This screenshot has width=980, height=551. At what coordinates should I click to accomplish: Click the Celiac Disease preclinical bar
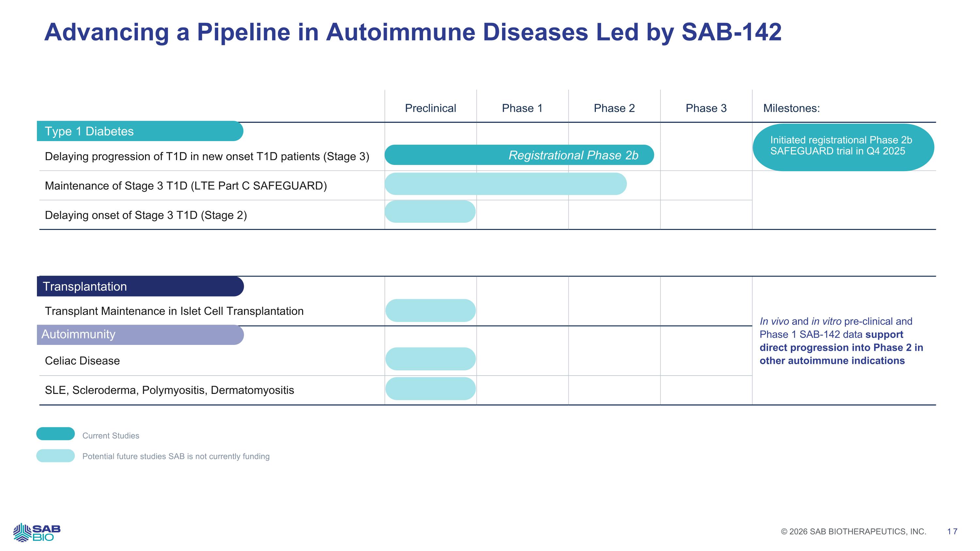click(430, 359)
